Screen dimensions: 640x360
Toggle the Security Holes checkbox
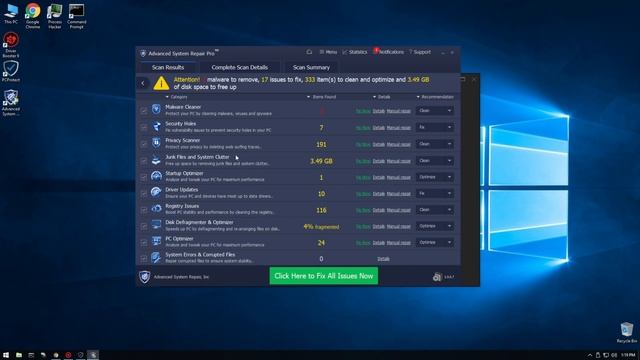click(144, 127)
